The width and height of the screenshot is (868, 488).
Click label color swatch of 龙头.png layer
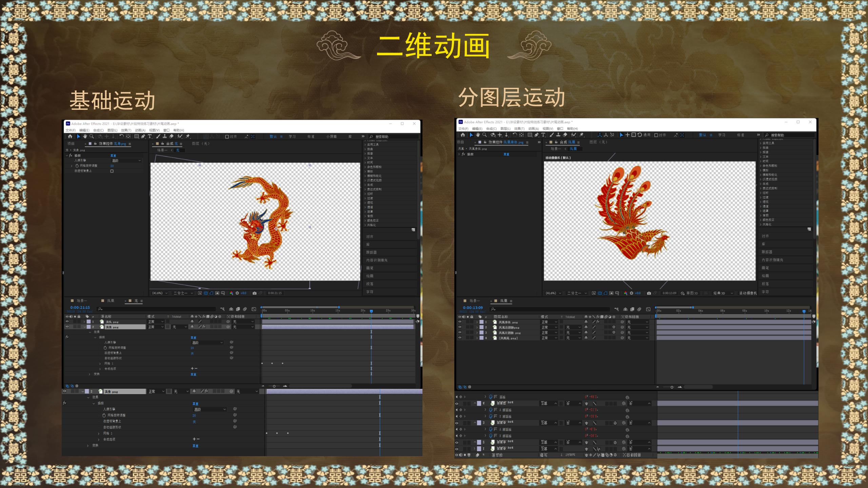[88, 322]
